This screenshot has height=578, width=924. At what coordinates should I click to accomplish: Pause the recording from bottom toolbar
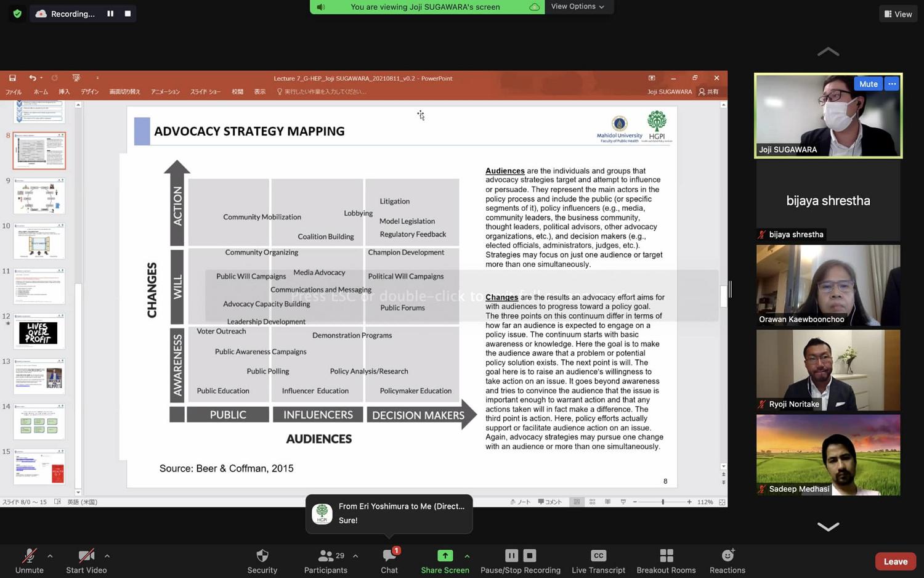click(x=511, y=555)
